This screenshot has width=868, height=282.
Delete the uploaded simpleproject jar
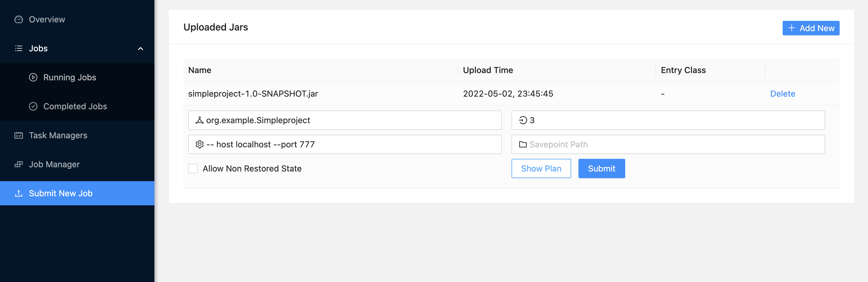click(782, 94)
